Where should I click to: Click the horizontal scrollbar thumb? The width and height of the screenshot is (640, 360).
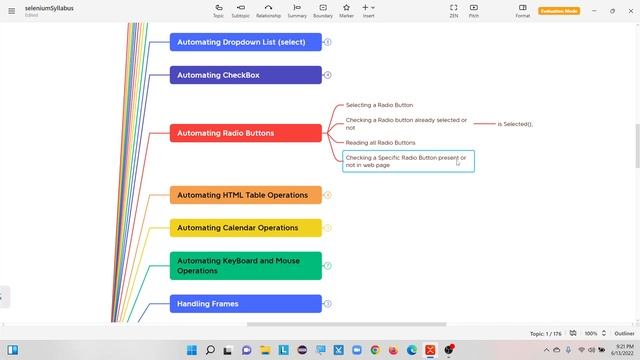tap(347, 324)
